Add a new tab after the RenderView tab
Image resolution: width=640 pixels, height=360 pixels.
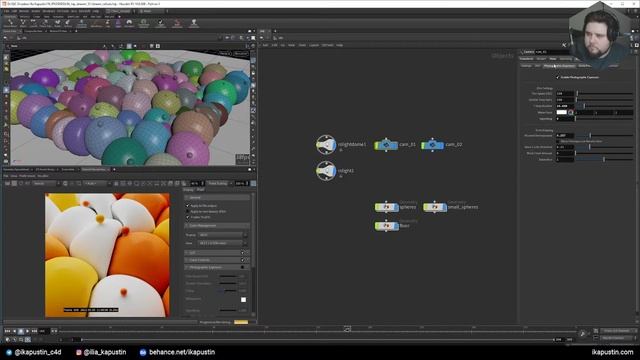(114, 169)
